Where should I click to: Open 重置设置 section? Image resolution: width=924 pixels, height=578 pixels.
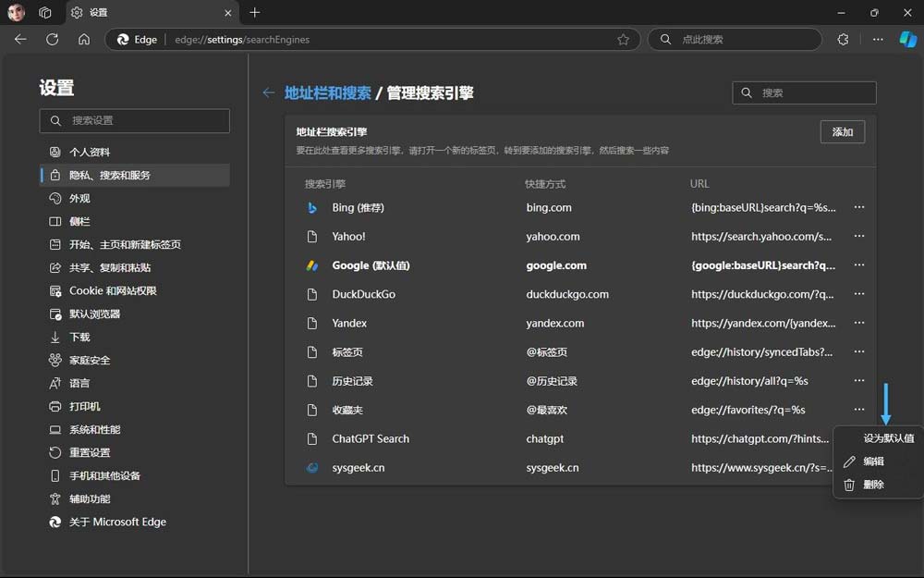(134, 452)
